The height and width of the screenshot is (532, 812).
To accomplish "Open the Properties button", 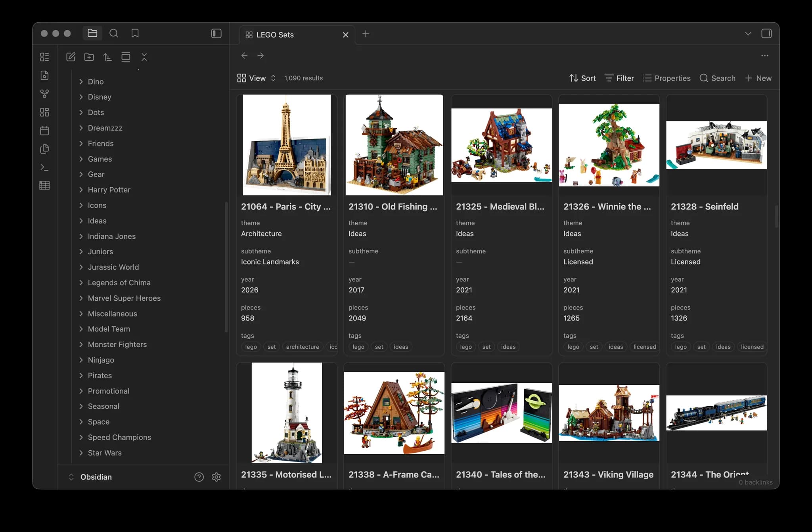I will [x=667, y=78].
